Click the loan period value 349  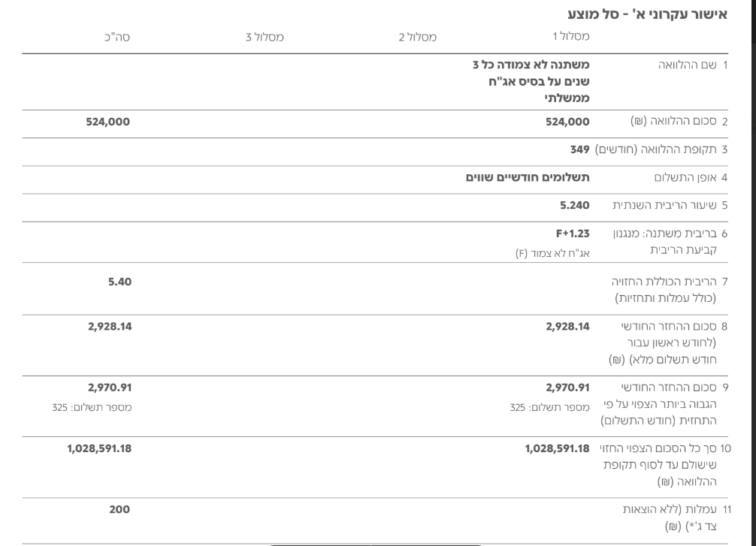coord(579,149)
